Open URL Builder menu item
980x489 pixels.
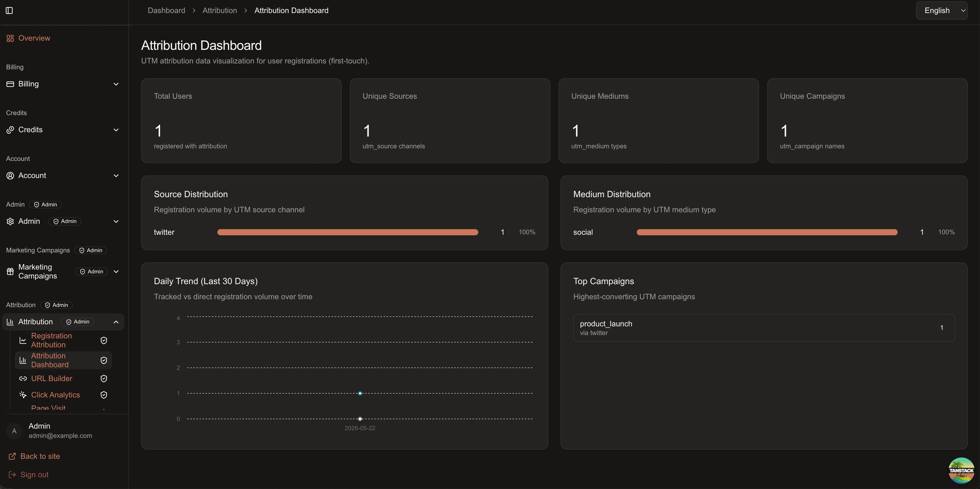click(63, 379)
